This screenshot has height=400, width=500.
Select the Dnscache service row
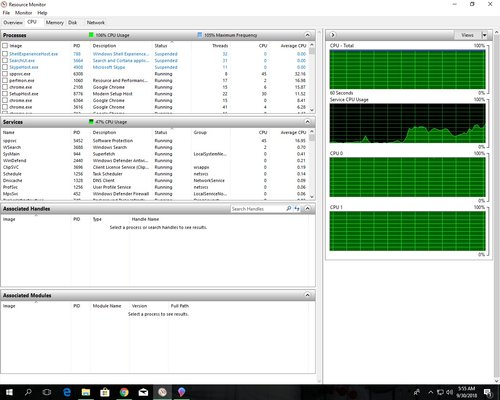click(x=155, y=181)
